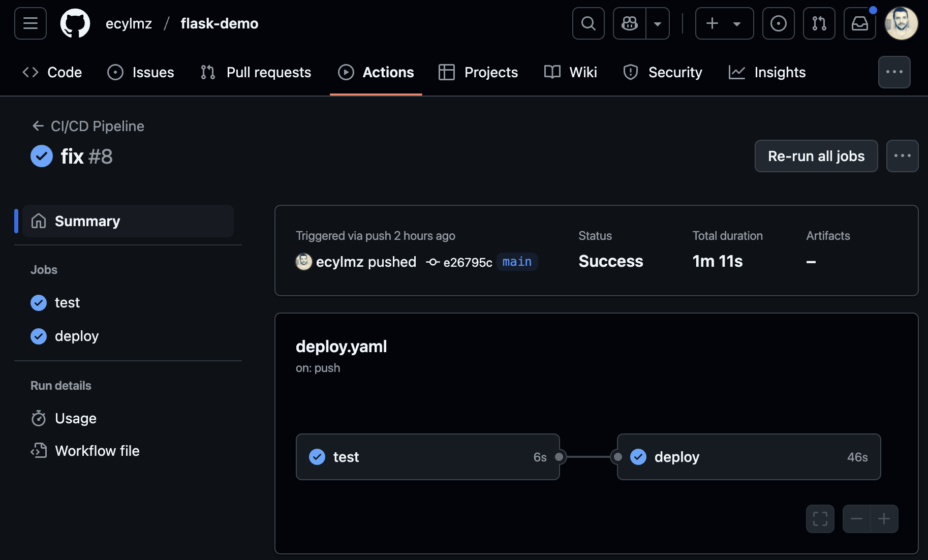
Task: Open the run options three-dot menu
Action: (x=902, y=156)
